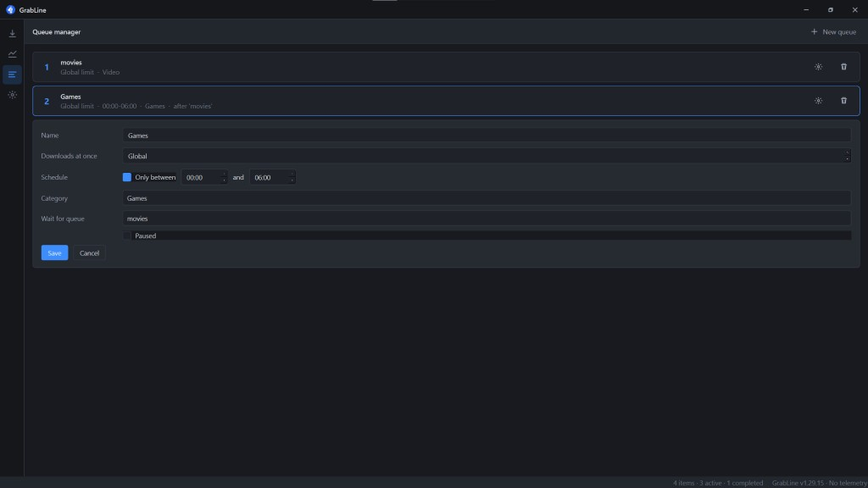
Task: Click the 'Wait for queue' label
Action: pos(63,219)
